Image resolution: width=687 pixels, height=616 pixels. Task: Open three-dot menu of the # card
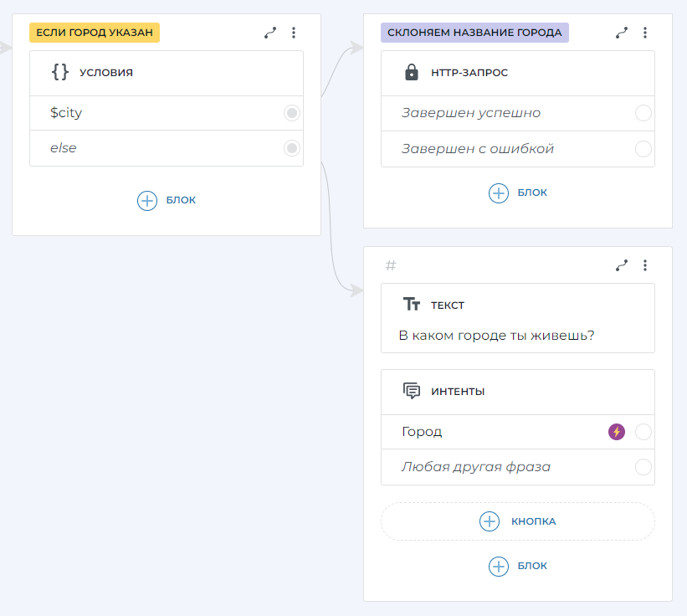click(645, 265)
